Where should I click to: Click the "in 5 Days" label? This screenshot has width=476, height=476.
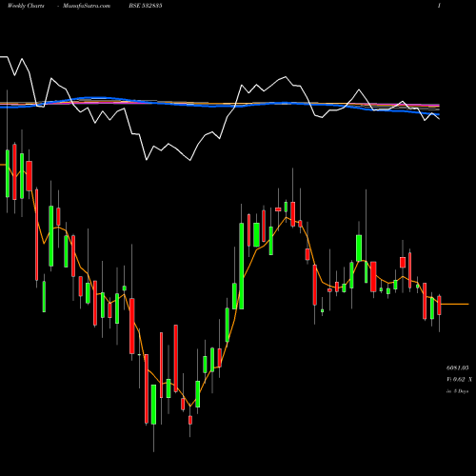pyautogui.click(x=457, y=391)
